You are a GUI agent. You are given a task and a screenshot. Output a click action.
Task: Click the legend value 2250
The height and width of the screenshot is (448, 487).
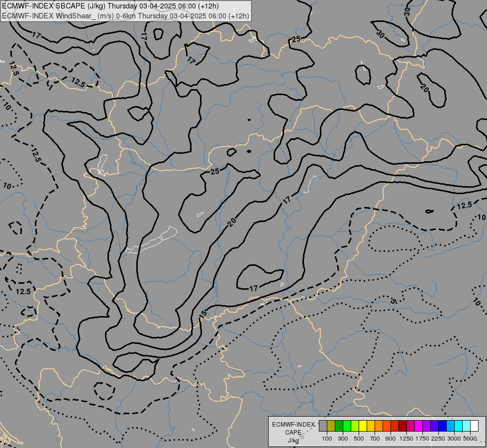point(438,439)
